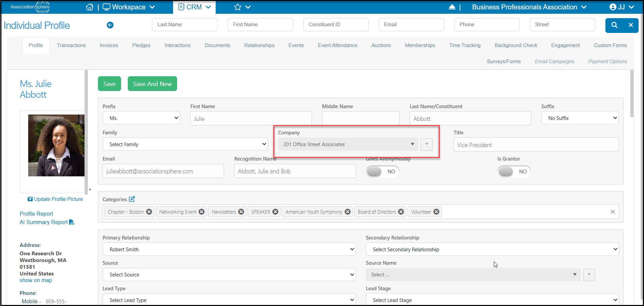Run the search with magnifier button
Viewport: 644px width, 306px height.
[614, 25]
